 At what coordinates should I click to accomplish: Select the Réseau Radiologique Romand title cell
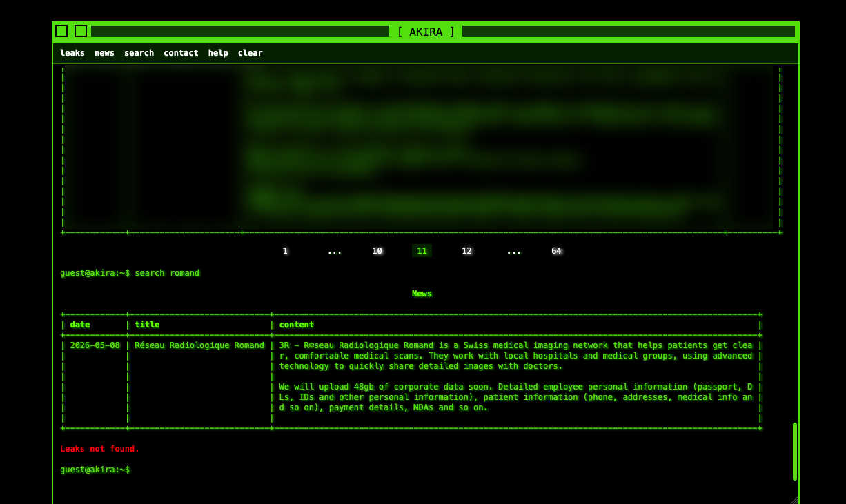pyautogui.click(x=199, y=345)
